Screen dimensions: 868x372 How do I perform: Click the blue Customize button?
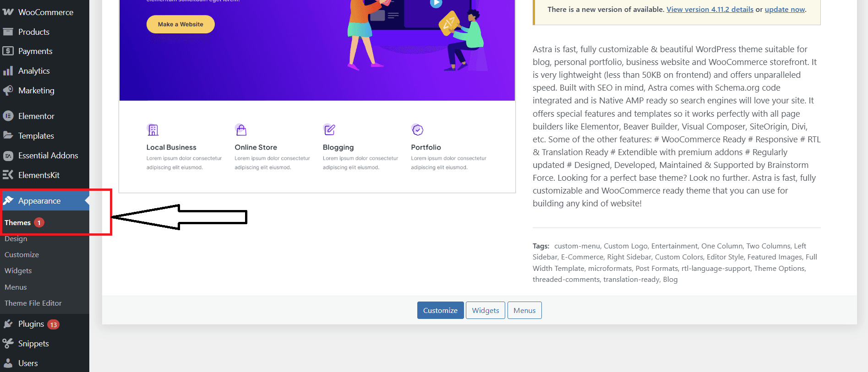tap(440, 310)
